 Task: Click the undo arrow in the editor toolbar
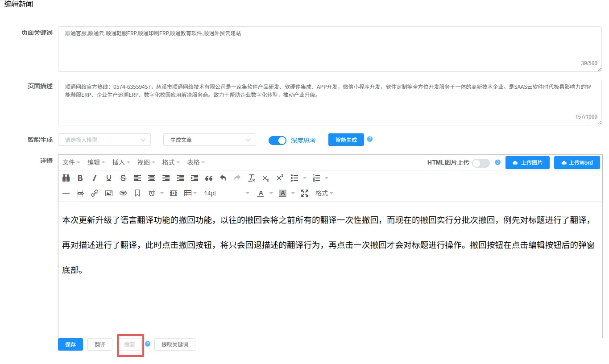223,178
